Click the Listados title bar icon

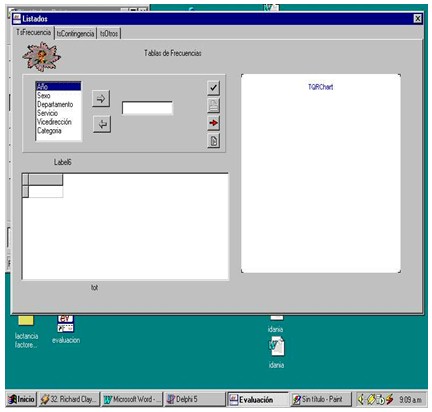pos(17,19)
